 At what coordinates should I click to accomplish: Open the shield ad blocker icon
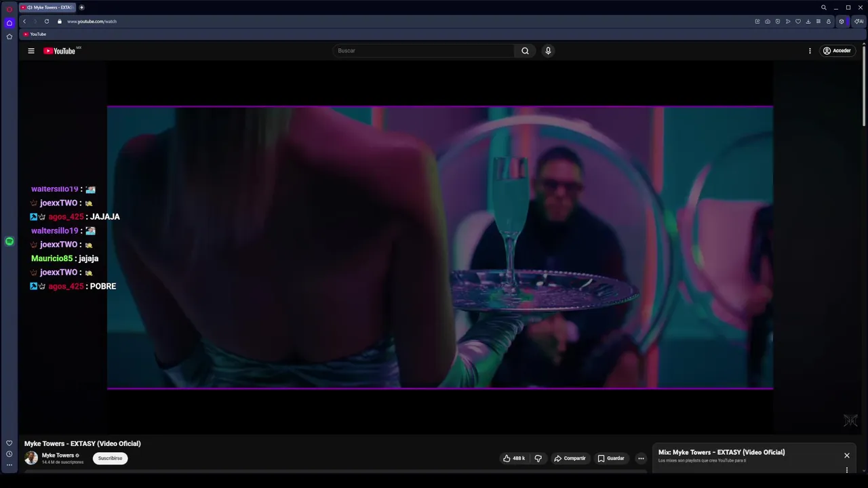pyautogui.click(x=778, y=22)
